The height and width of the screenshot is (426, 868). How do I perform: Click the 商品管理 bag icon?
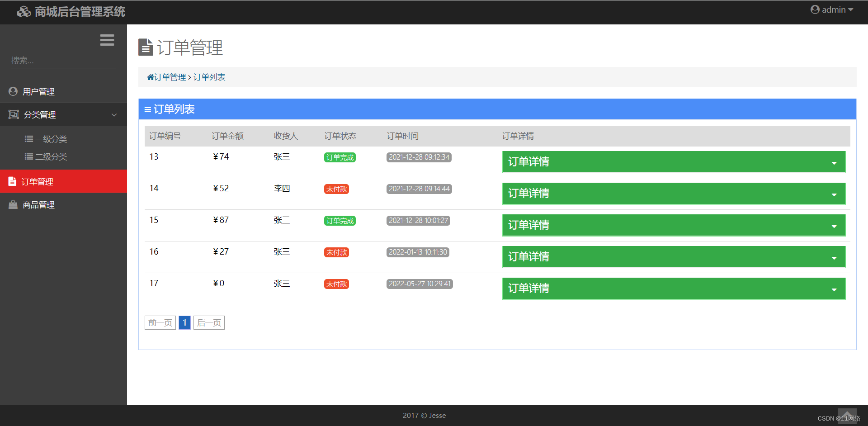point(13,204)
